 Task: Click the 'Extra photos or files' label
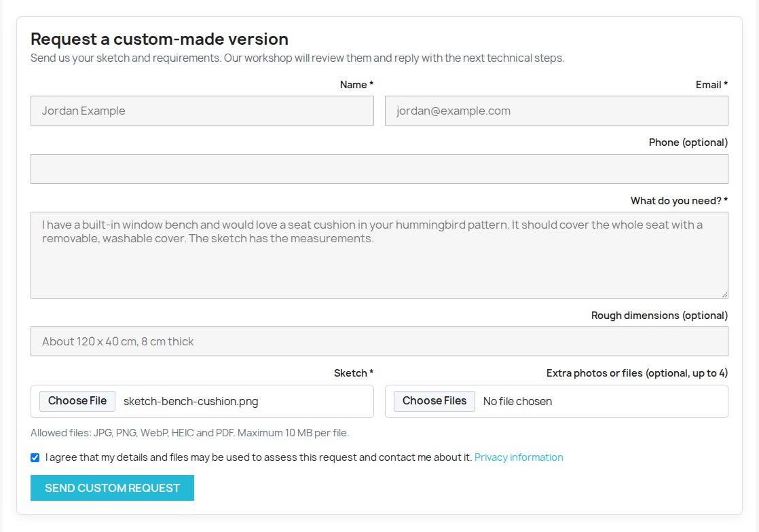(x=637, y=373)
